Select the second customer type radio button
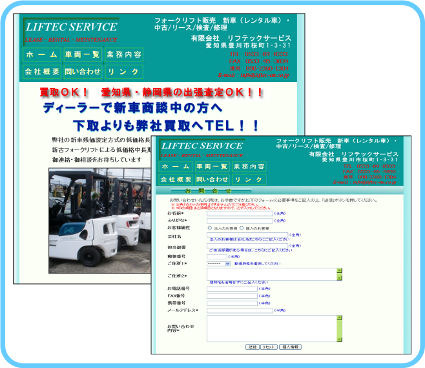Viewport: 425px width, 368px height. click(x=242, y=228)
